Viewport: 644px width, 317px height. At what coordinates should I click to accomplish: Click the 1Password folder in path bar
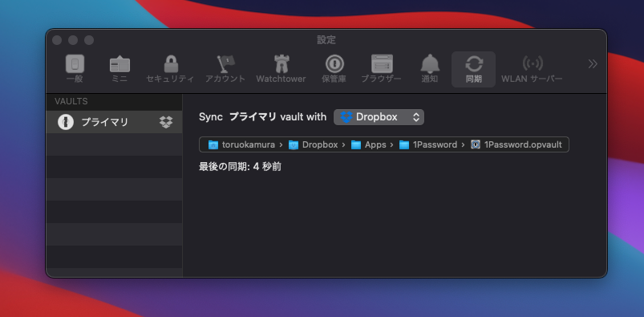(428, 144)
